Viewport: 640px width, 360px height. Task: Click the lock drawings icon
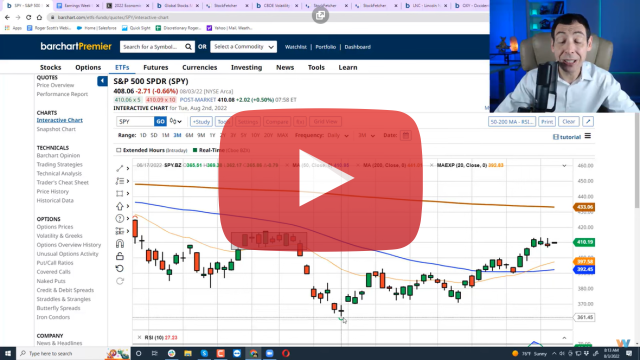pyautogui.click(x=120, y=256)
